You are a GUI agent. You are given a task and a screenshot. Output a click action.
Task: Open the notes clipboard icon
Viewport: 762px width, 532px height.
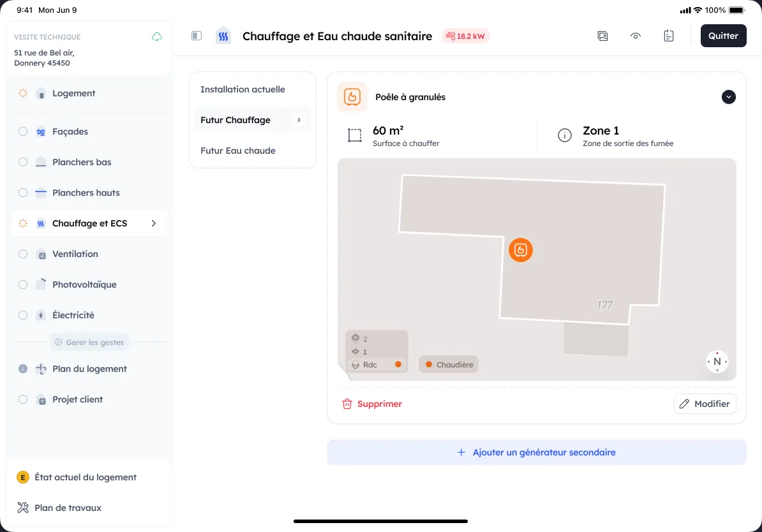669,36
